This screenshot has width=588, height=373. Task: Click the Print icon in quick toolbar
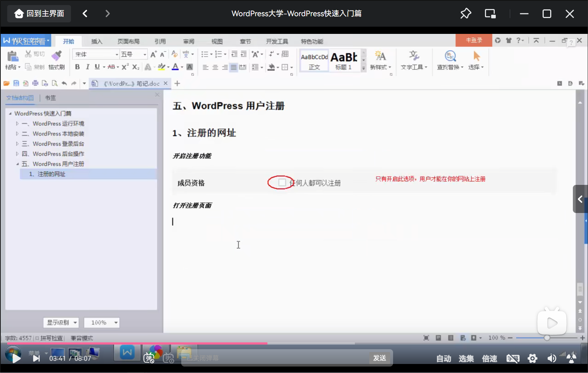coord(35,84)
